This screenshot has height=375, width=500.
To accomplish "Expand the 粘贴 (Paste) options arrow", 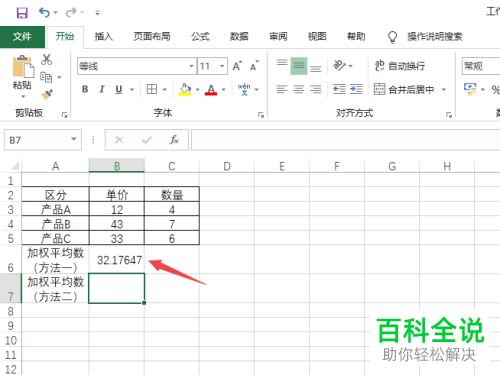I will (23, 97).
